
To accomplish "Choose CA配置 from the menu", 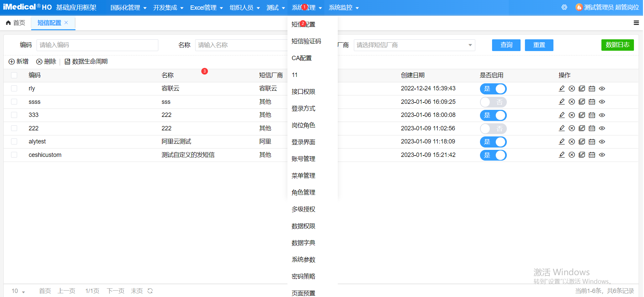I will pos(302,58).
